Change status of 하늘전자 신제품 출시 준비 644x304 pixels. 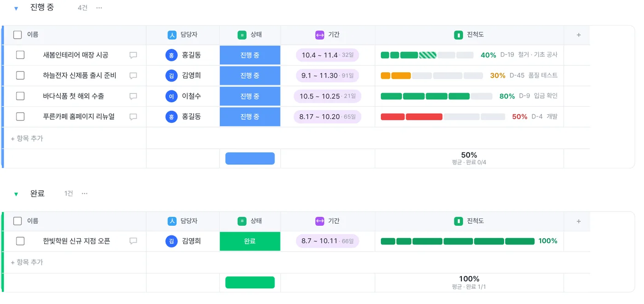(250, 76)
